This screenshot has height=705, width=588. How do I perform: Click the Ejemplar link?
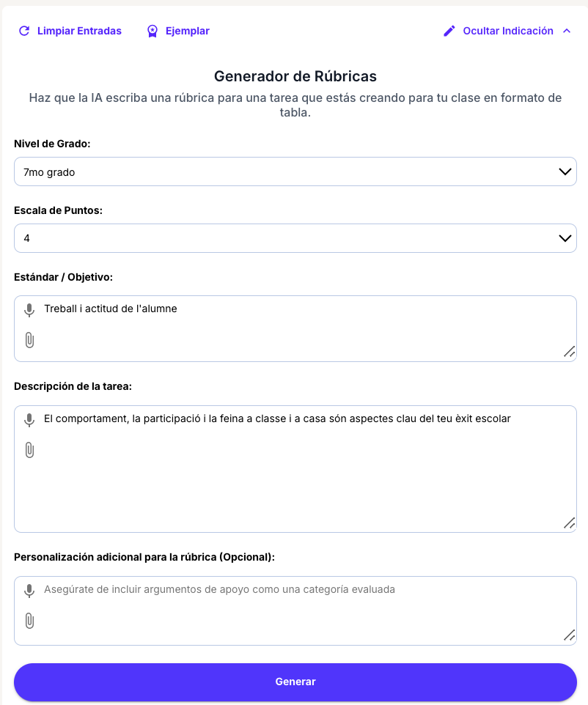click(x=188, y=31)
